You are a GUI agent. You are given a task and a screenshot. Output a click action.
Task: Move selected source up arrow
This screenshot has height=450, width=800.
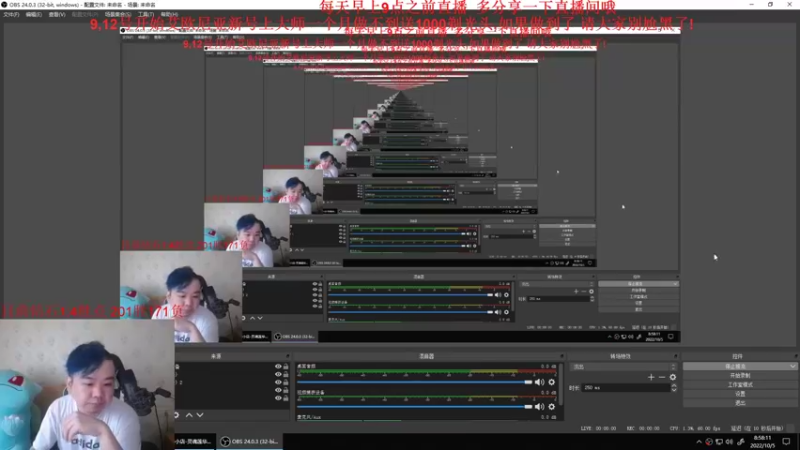tap(189, 415)
